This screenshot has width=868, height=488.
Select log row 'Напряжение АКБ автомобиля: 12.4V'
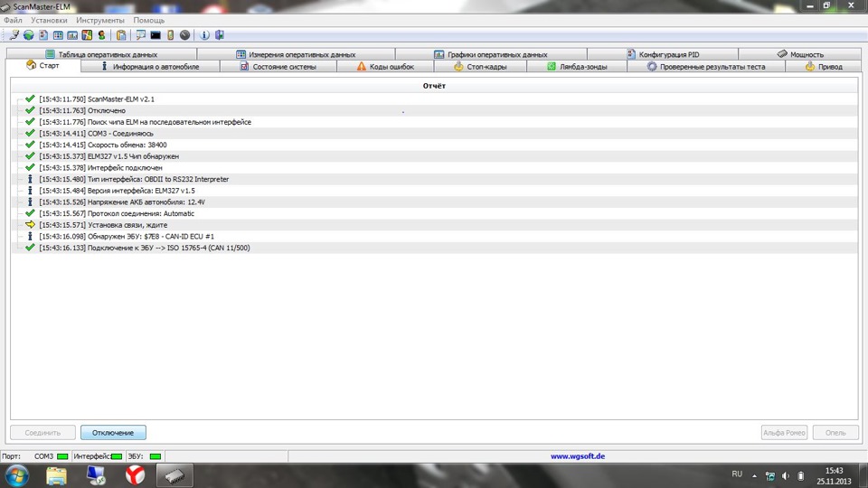tap(434, 202)
